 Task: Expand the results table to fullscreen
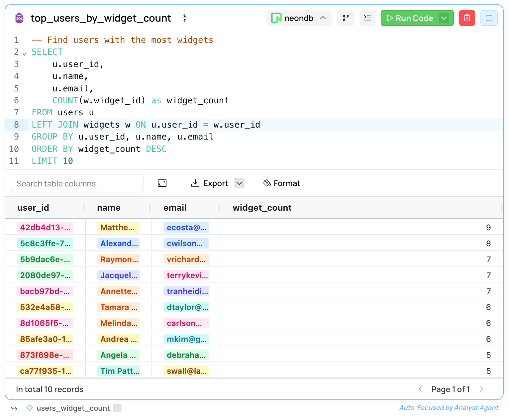(162, 183)
